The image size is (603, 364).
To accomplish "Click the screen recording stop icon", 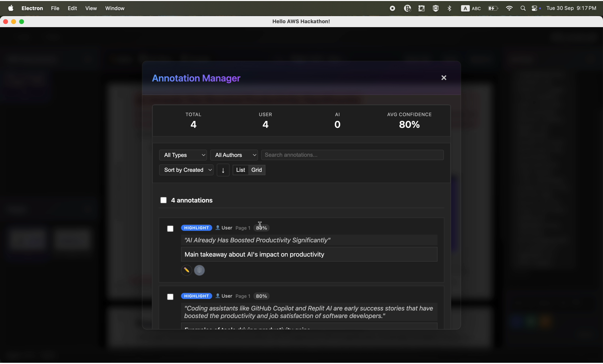I will click(x=392, y=9).
